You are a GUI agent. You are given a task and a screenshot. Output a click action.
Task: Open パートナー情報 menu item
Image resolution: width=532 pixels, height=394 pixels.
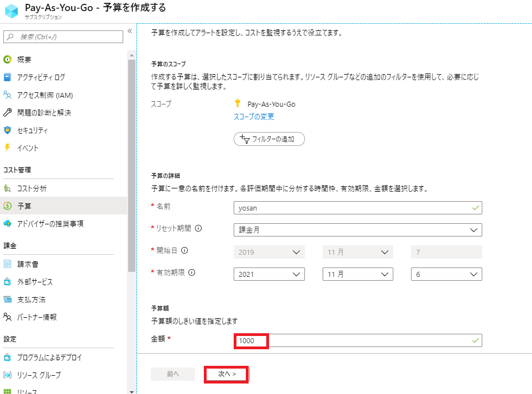point(64,317)
